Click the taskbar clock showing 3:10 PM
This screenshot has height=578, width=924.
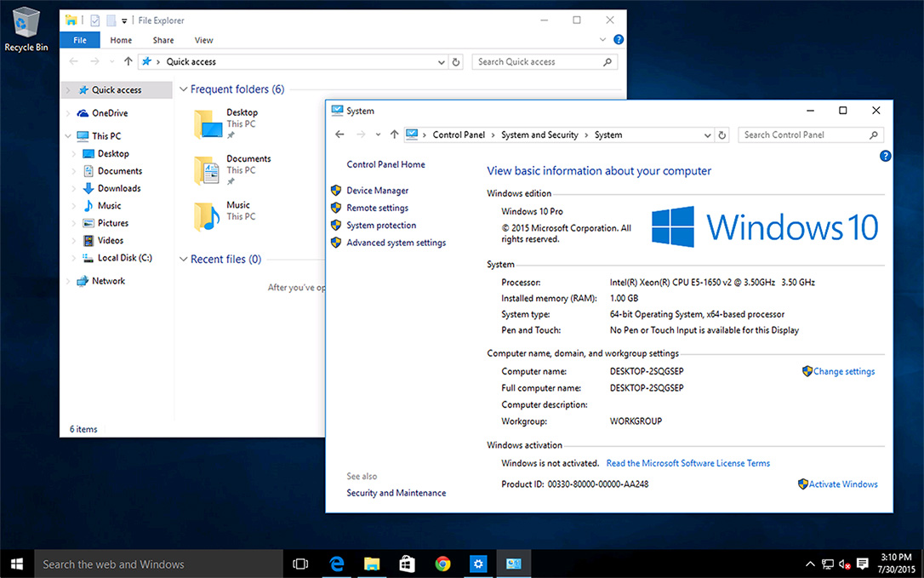coord(896,564)
